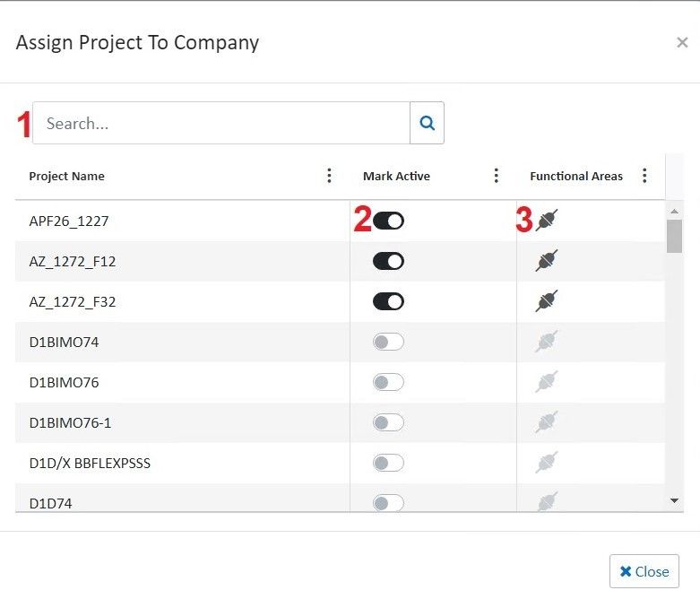The width and height of the screenshot is (700, 599).
Task: Click the Functional Areas icon for D1BIMO76-1
Action: pyautogui.click(x=547, y=422)
